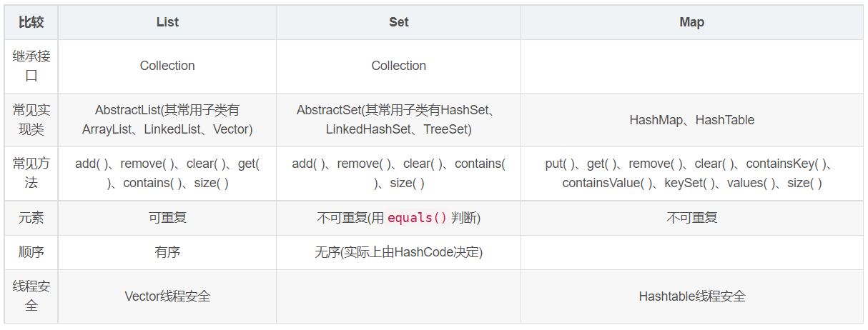Click the List column header
The image size is (868, 330).
(x=167, y=22)
